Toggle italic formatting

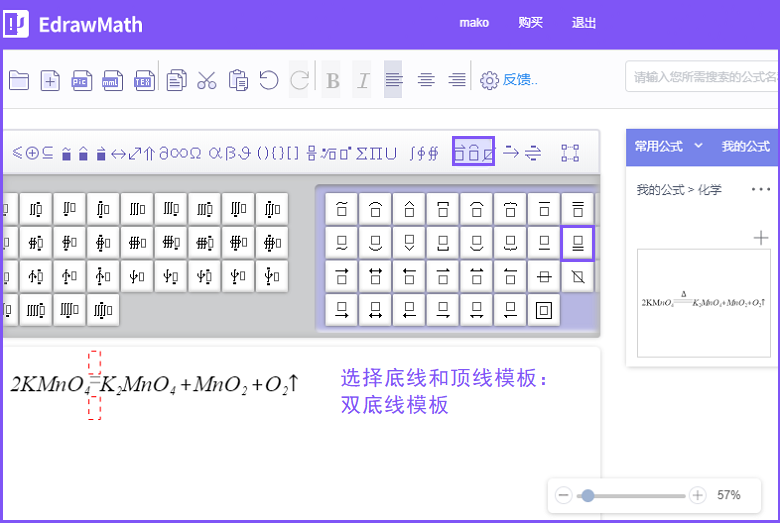363,81
